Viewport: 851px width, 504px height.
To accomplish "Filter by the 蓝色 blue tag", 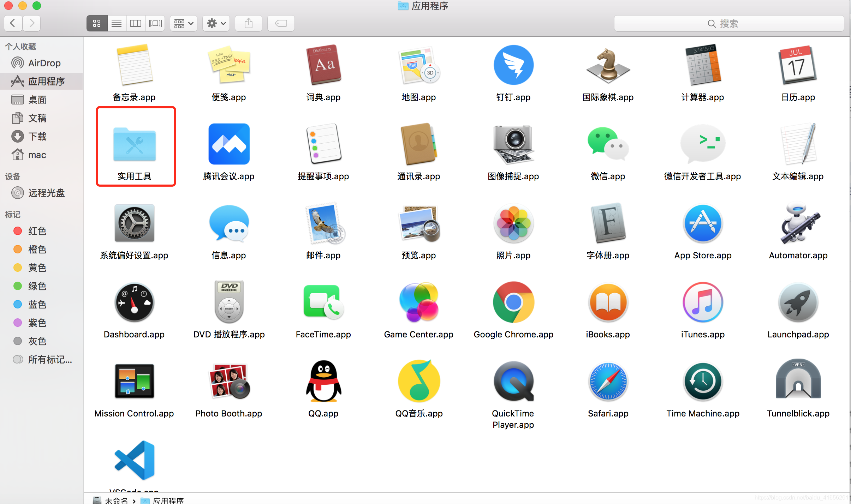I will point(42,305).
